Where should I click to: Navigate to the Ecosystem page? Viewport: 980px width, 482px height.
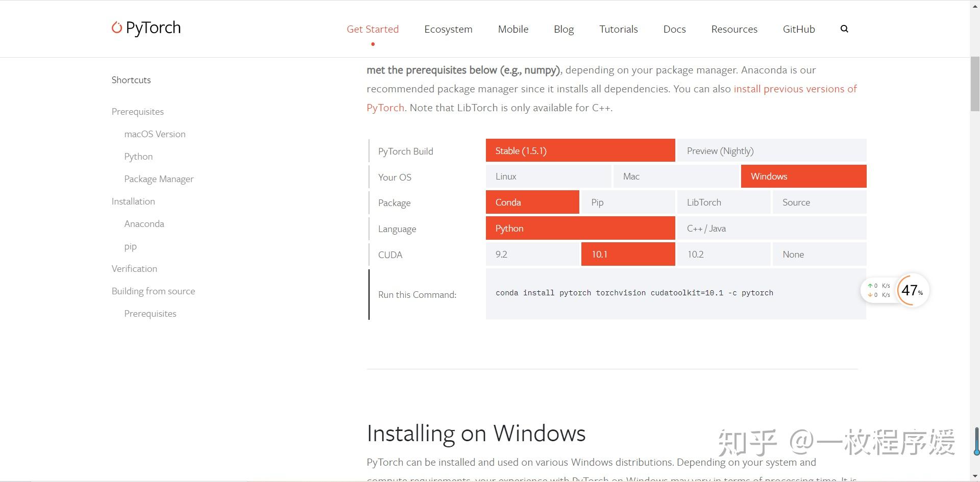click(448, 29)
